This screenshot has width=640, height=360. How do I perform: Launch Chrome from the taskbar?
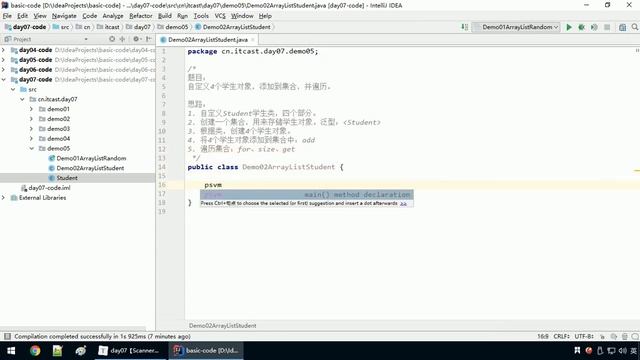[35, 351]
